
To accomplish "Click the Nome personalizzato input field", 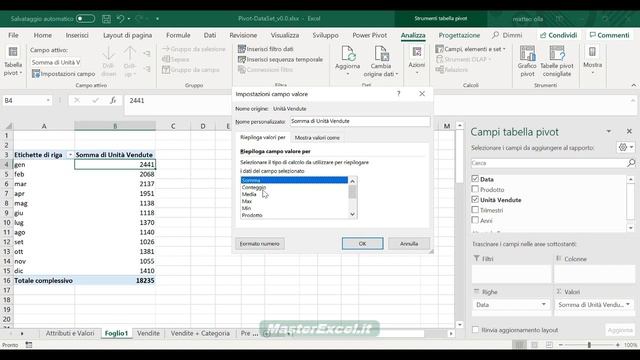I will click(x=360, y=121).
